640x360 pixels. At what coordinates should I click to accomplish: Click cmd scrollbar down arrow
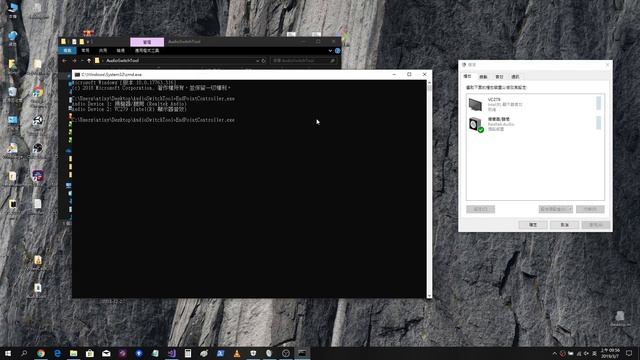(429, 296)
